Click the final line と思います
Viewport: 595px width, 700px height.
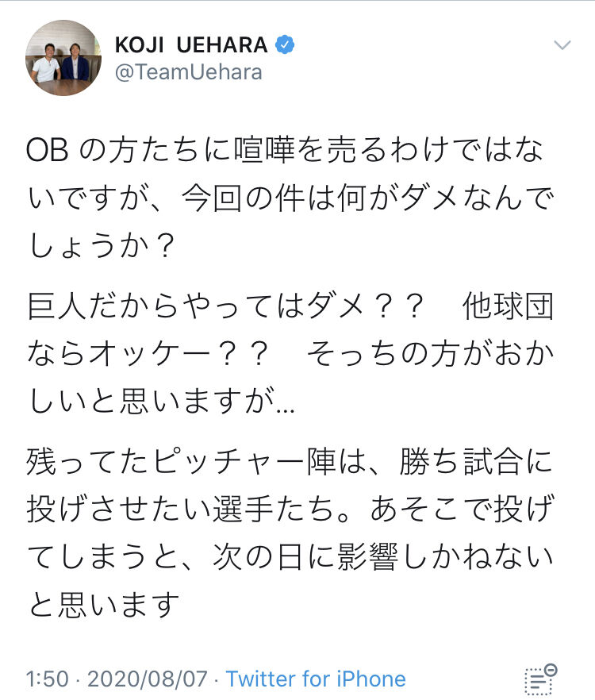[104, 605]
